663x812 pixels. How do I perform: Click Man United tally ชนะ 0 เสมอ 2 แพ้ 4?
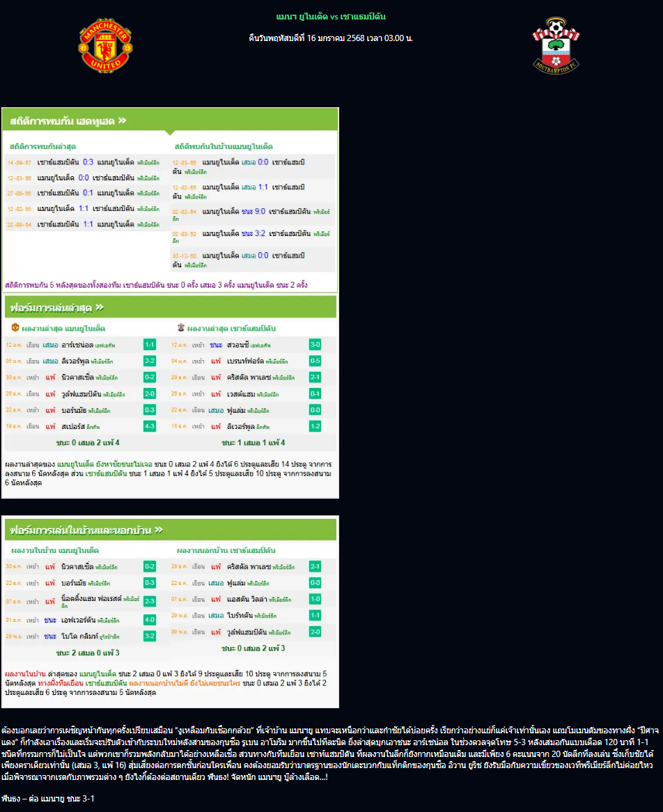click(x=88, y=443)
